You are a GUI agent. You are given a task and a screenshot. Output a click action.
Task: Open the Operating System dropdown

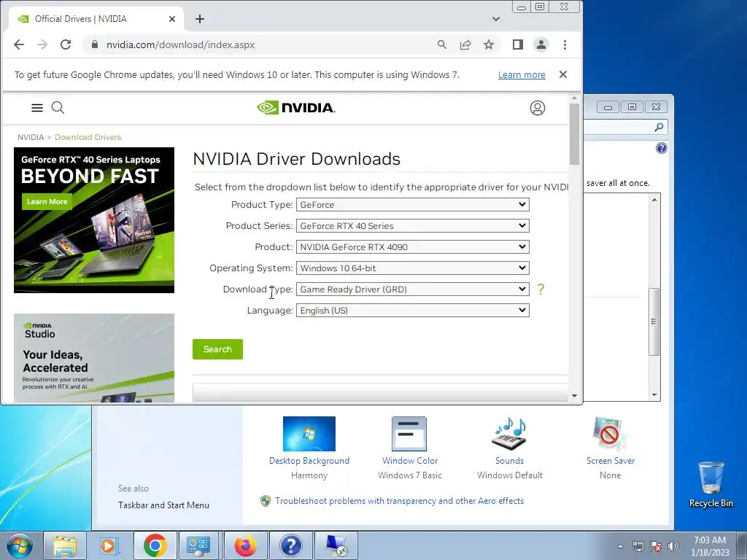point(413,268)
